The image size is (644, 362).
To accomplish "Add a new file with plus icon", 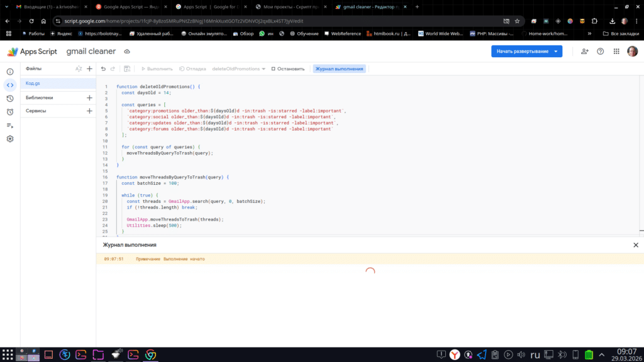I will [x=89, y=69].
